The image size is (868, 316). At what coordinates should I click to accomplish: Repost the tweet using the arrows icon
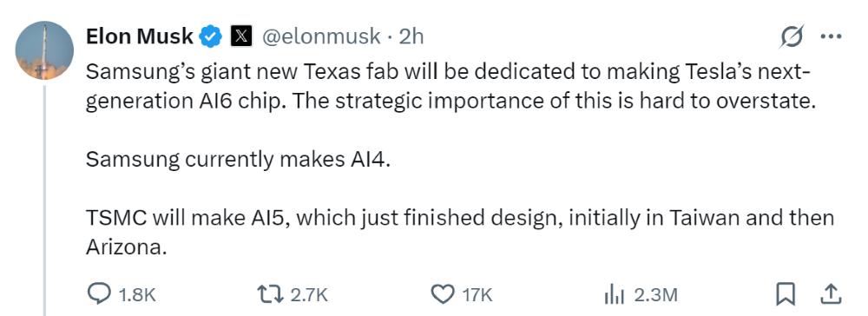tap(271, 294)
